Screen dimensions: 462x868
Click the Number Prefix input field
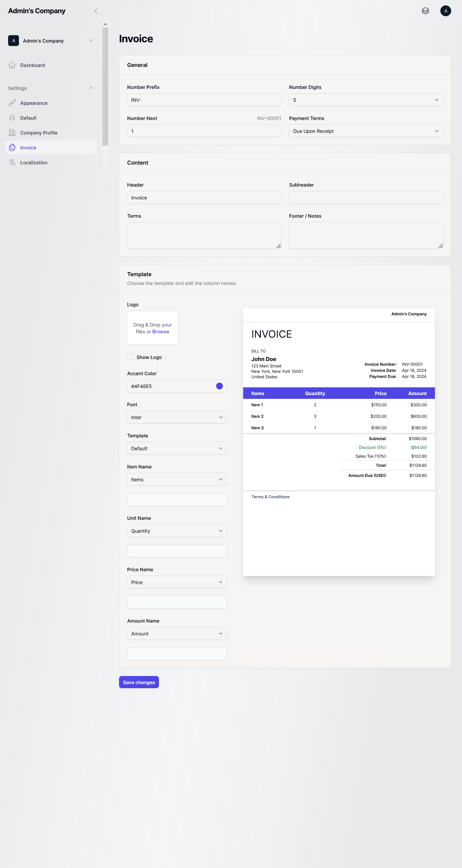pos(204,100)
